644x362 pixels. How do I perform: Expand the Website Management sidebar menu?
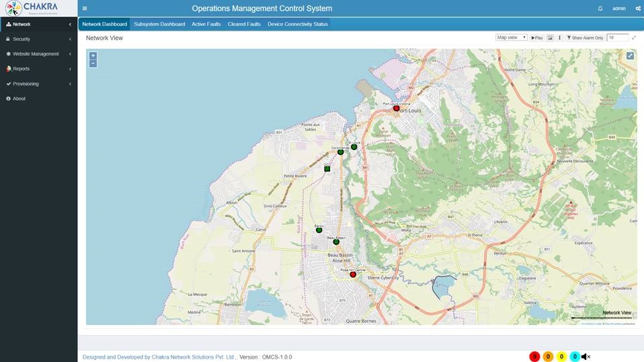(38, 54)
